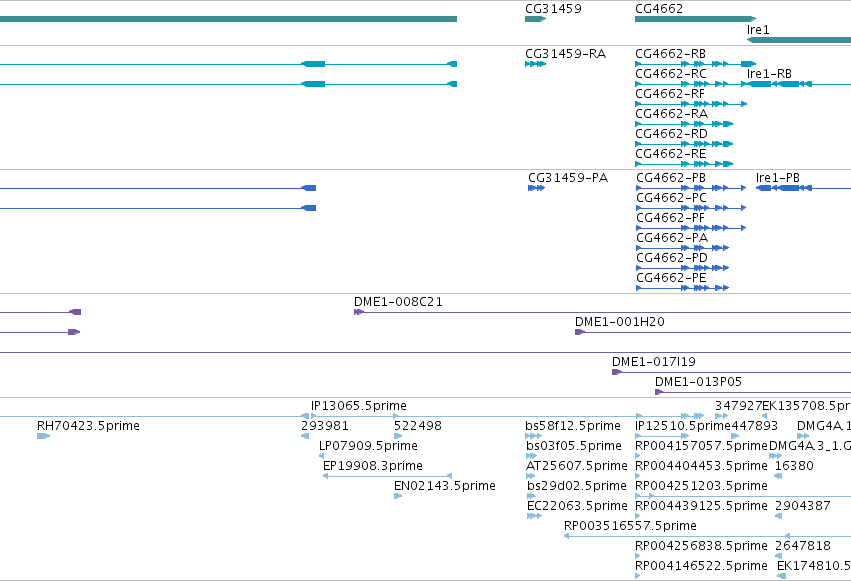851x581 pixels.
Task: Select EST EN02143.5prime
Action: coord(444,487)
